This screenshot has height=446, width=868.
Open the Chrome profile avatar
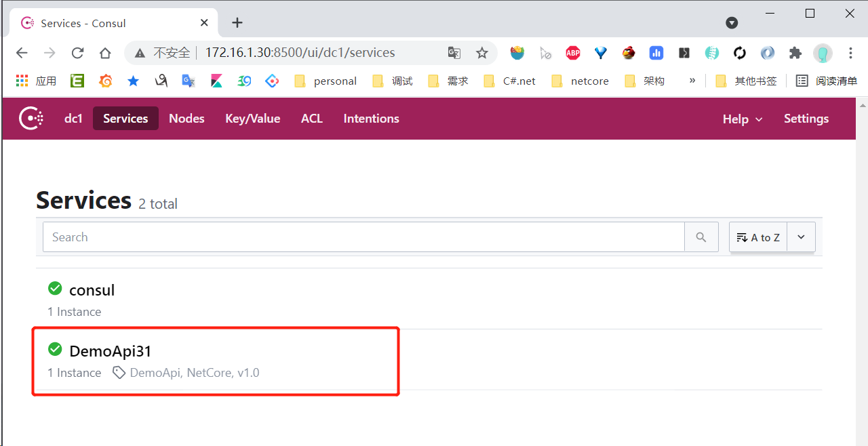pos(823,53)
